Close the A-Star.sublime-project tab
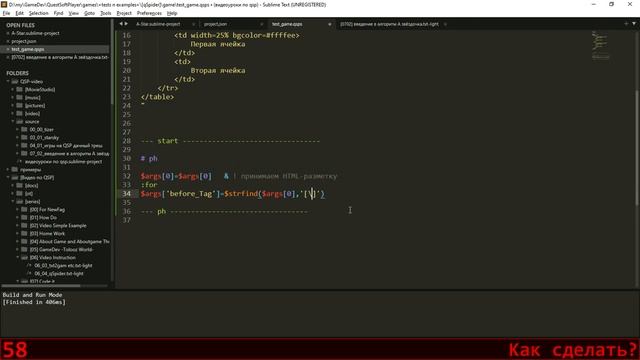Viewport: 640px width, 360px height. coord(193,24)
